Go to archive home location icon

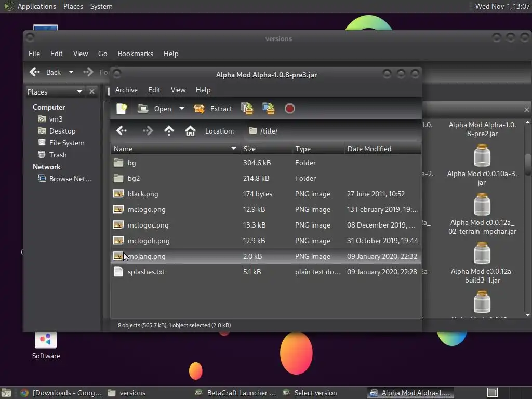(190, 130)
